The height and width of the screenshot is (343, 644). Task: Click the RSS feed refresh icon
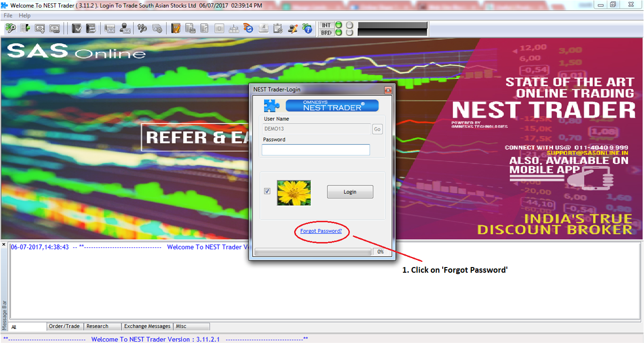point(248,28)
